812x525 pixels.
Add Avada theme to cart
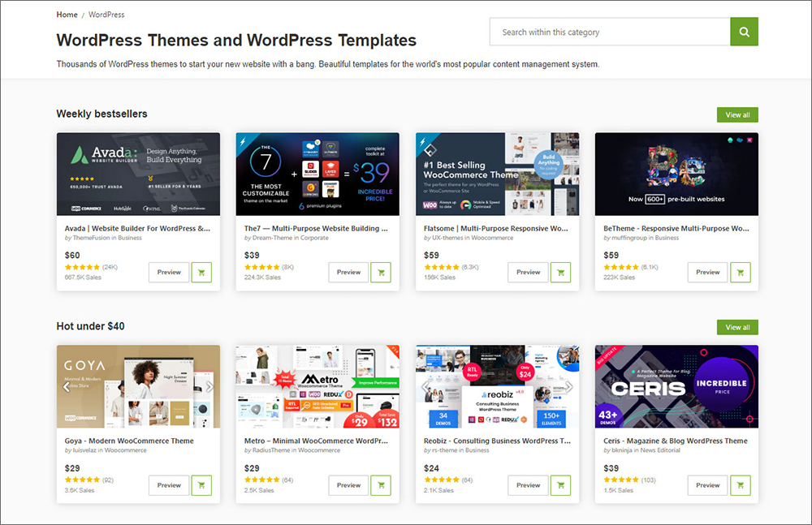point(201,273)
